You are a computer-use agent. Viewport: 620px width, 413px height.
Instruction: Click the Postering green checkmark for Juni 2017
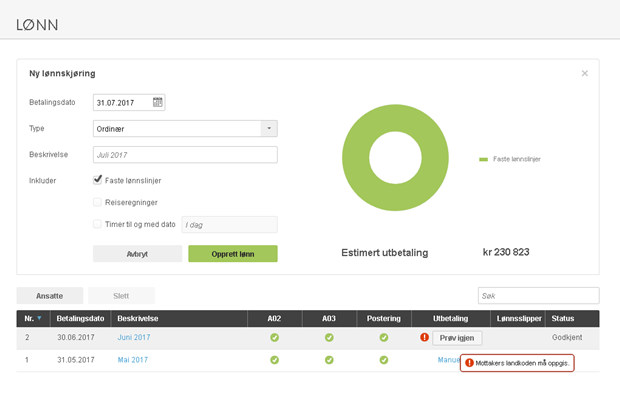click(x=384, y=337)
